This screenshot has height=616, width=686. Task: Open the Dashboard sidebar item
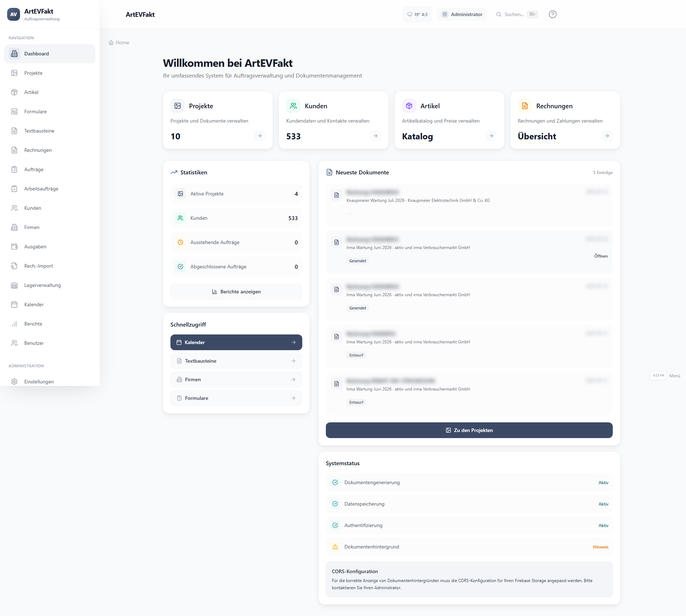click(x=50, y=54)
